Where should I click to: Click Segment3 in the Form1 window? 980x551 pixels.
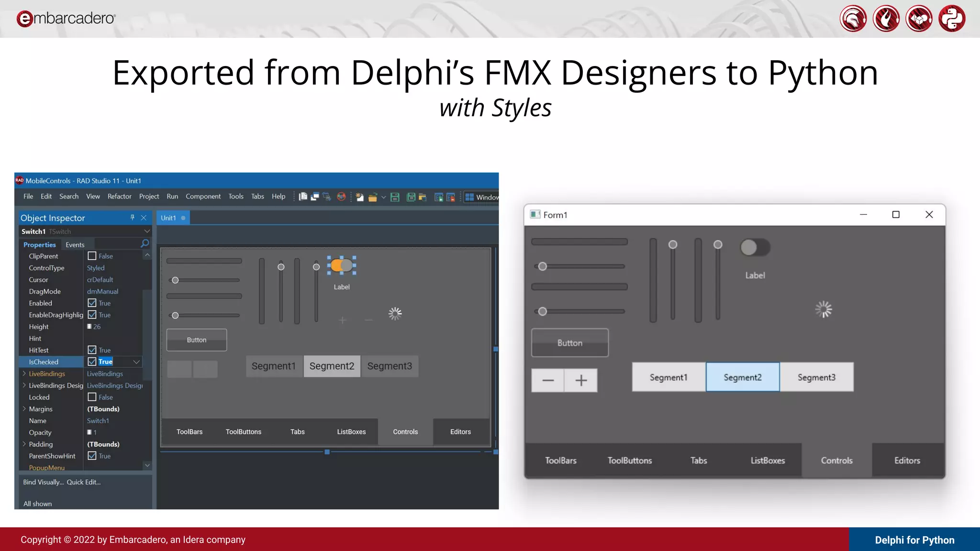(x=816, y=377)
